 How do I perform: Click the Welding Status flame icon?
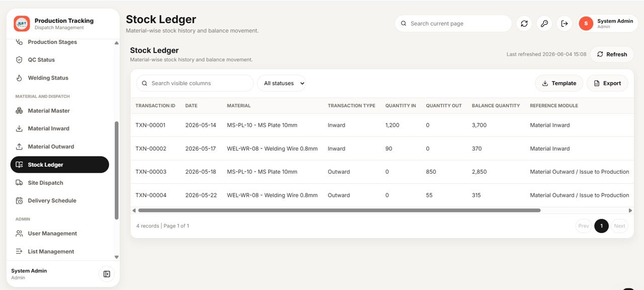coord(19,78)
